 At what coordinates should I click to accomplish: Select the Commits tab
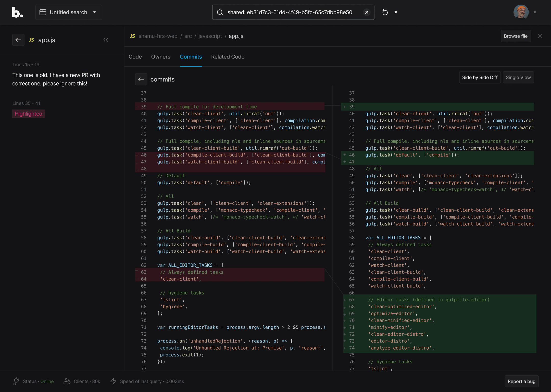pos(191,57)
